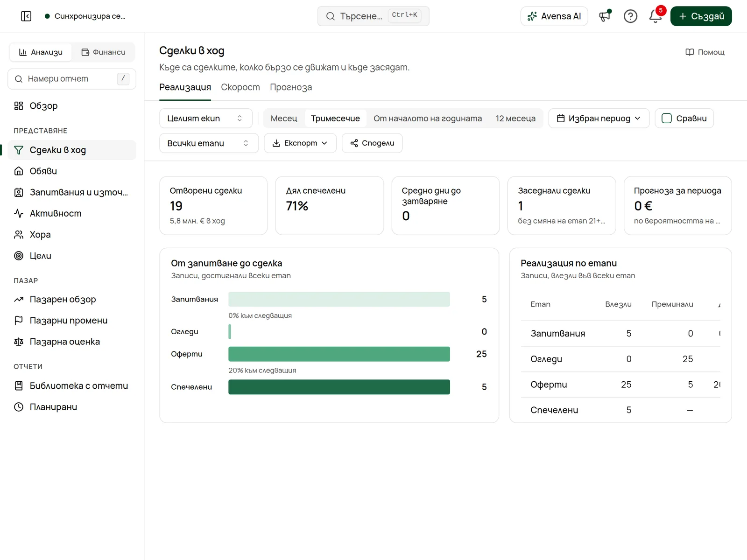This screenshot has width=747, height=560.
Task: Open Обяви in the sidebar
Action: (72, 171)
